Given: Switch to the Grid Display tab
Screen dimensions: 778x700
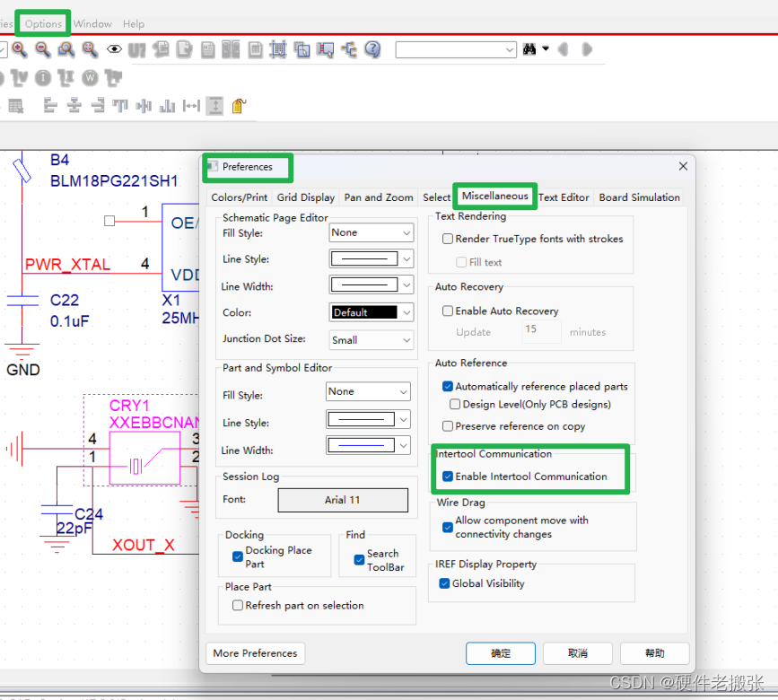Looking at the screenshot, I should 305,197.
